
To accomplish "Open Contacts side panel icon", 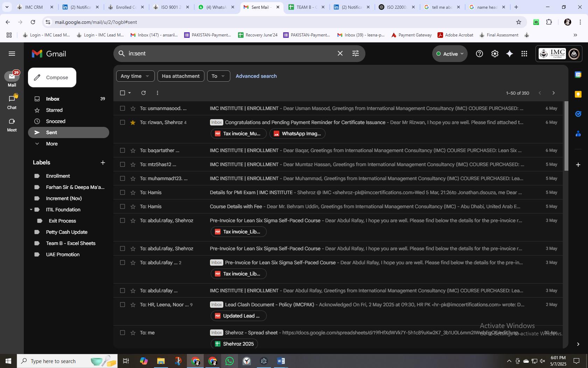I will (x=578, y=134).
